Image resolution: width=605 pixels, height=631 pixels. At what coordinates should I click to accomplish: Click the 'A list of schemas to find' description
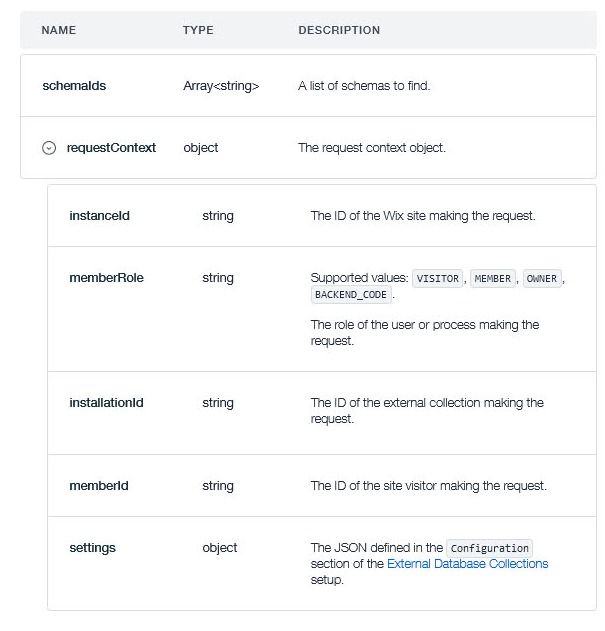pos(364,86)
